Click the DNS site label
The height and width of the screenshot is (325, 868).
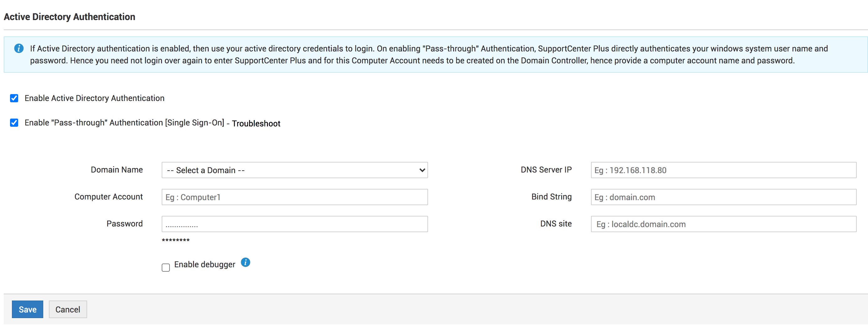click(x=556, y=224)
